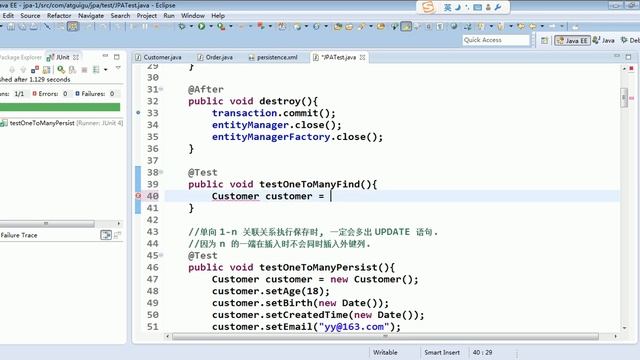
Task: Open JUnit View Menu triangle
Action: [118, 68]
